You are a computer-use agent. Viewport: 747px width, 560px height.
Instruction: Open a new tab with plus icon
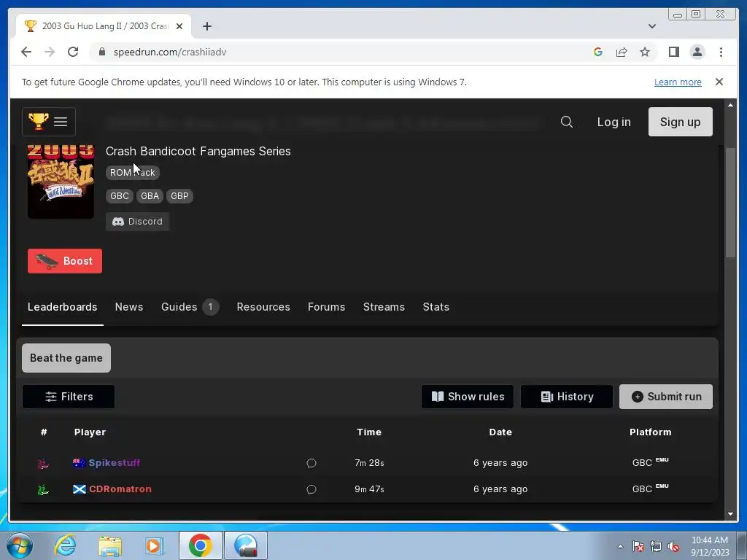click(206, 26)
